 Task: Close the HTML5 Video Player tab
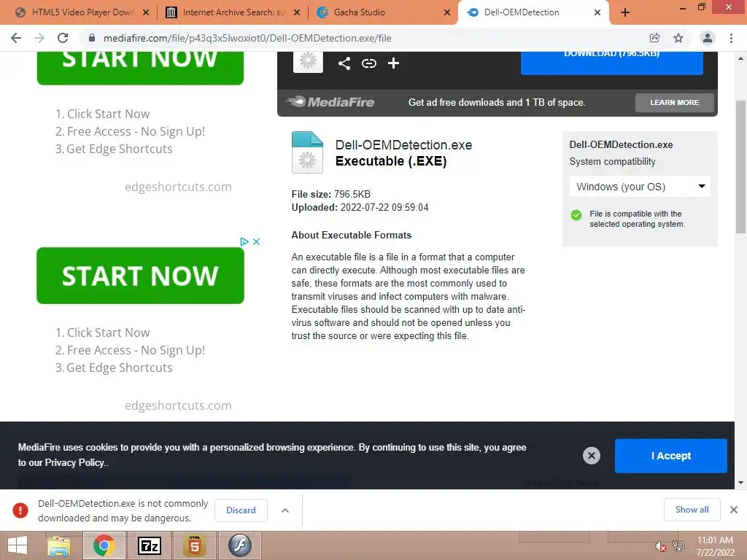tap(146, 12)
